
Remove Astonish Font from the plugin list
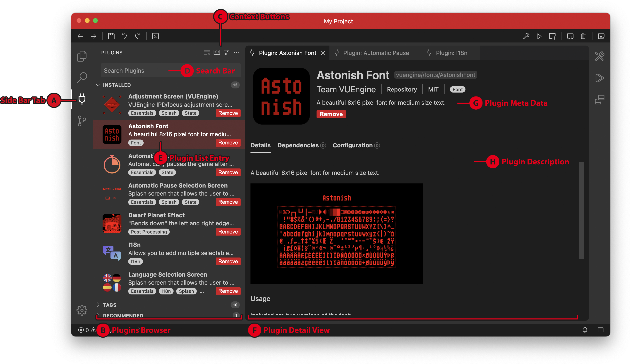228,142
